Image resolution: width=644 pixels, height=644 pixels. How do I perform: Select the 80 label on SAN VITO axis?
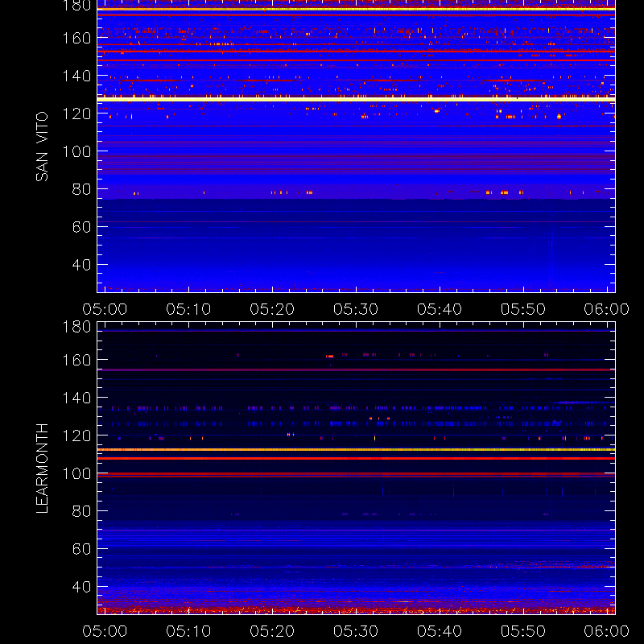click(81, 189)
